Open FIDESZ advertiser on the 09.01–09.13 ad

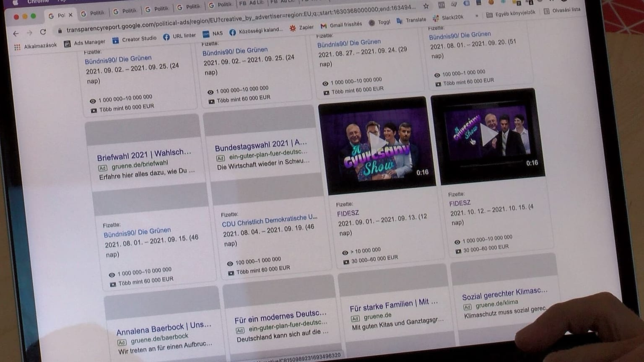coord(348,213)
